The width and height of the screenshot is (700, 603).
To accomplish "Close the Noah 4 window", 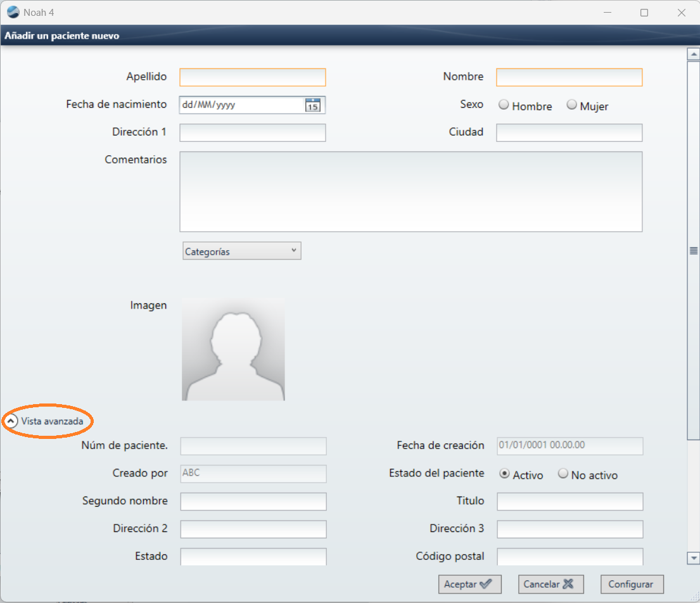I will click(681, 13).
